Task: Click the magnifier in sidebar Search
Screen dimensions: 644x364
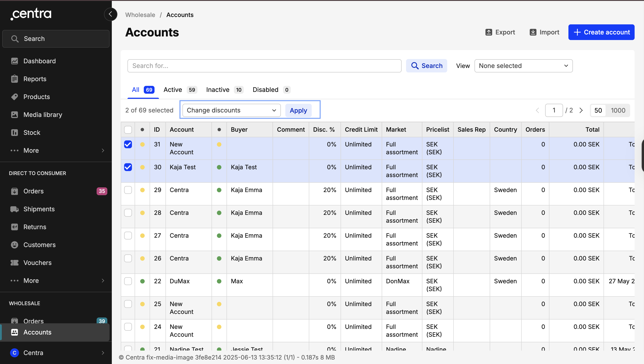Action: tap(15, 39)
